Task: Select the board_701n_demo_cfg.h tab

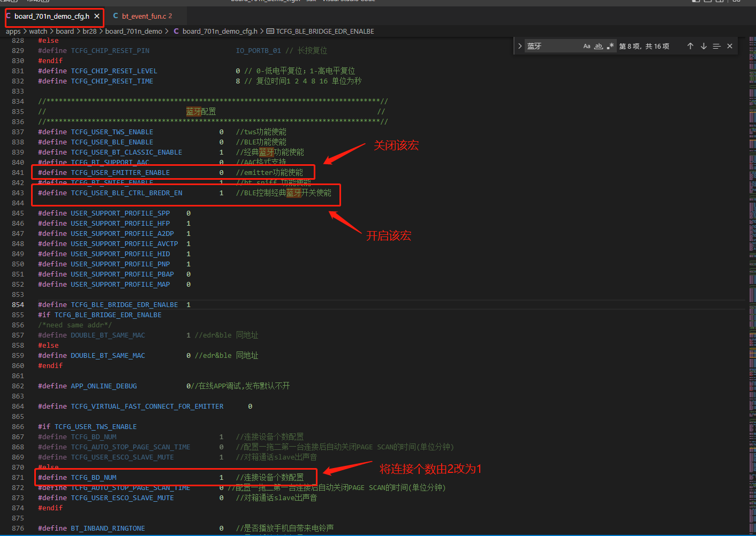Action: click(x=51, y=16)
